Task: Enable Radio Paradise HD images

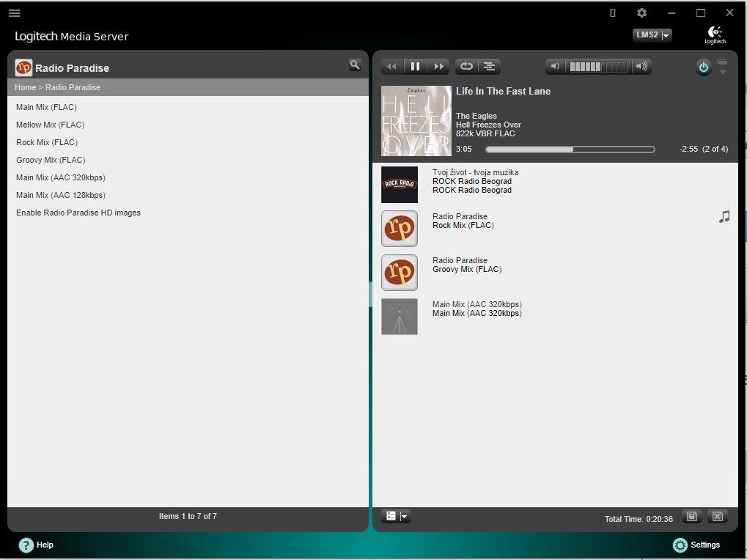Action: pos(78,213)
